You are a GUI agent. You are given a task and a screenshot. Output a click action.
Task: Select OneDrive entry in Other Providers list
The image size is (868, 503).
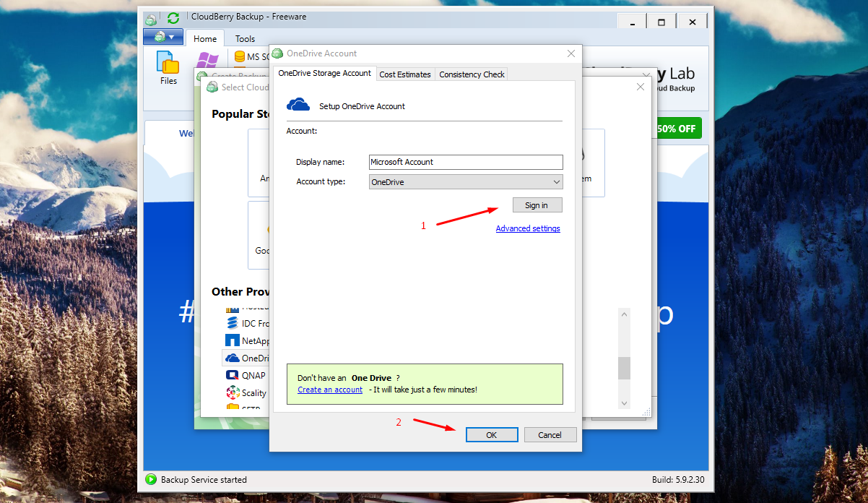coord(247,358)
